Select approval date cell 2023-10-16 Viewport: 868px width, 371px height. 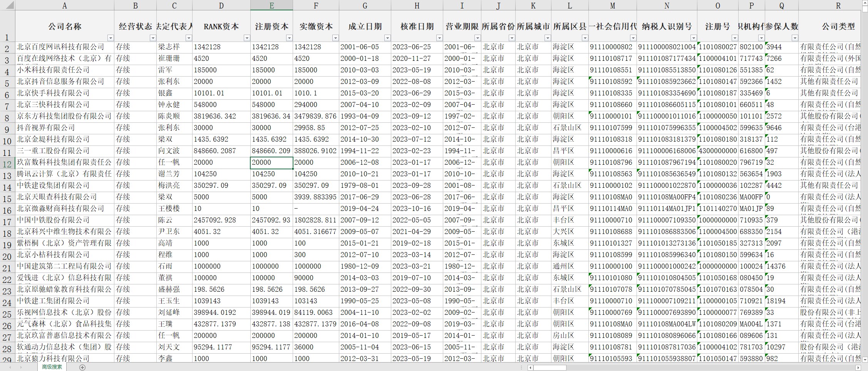pos(417,209)
